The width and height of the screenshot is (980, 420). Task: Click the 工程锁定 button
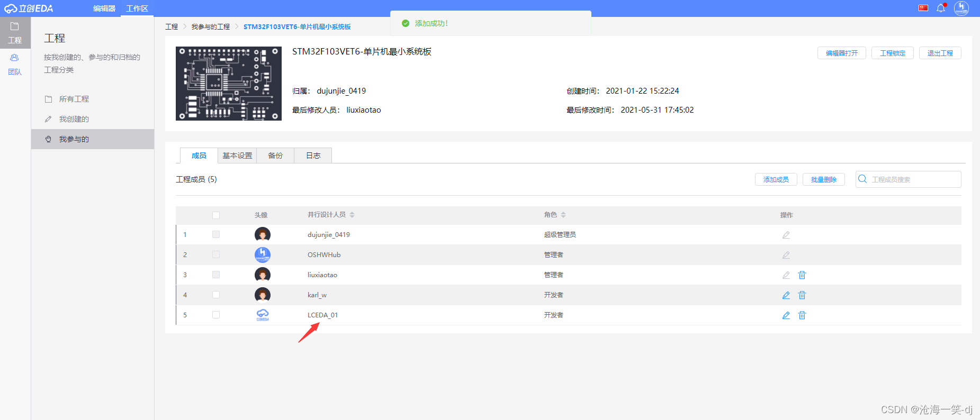[x=893, y=53]
